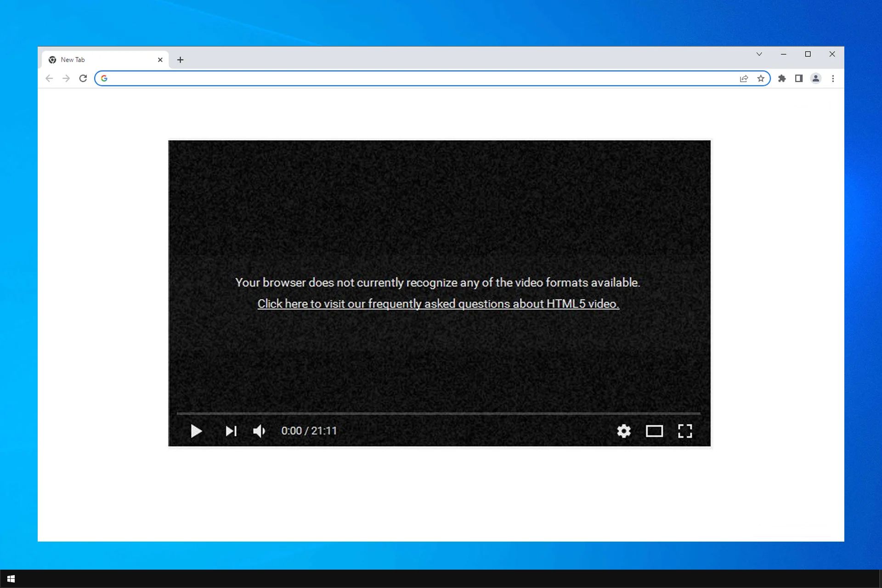
Task: Open the Google search engine icon in the address bar
Action: (104, 78)
